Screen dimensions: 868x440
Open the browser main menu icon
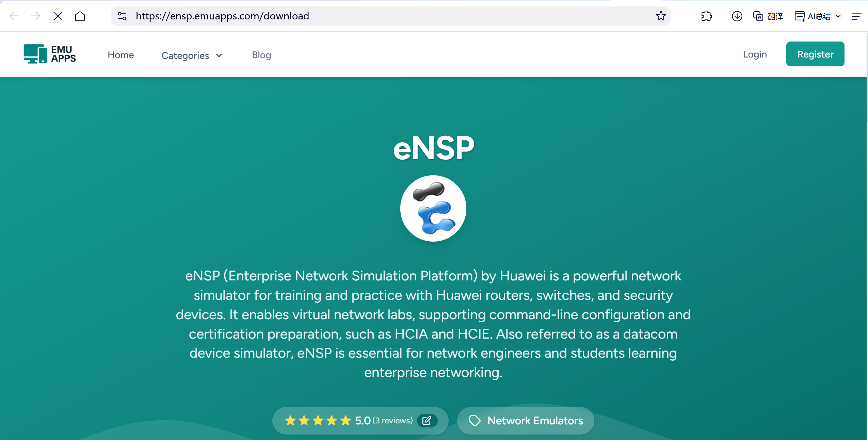[x=856, y=16]
